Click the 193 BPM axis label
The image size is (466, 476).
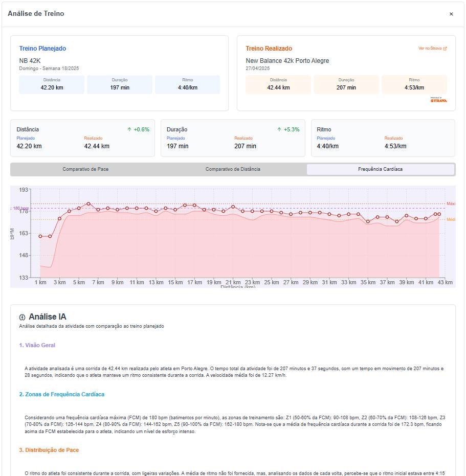pos(24,190)
